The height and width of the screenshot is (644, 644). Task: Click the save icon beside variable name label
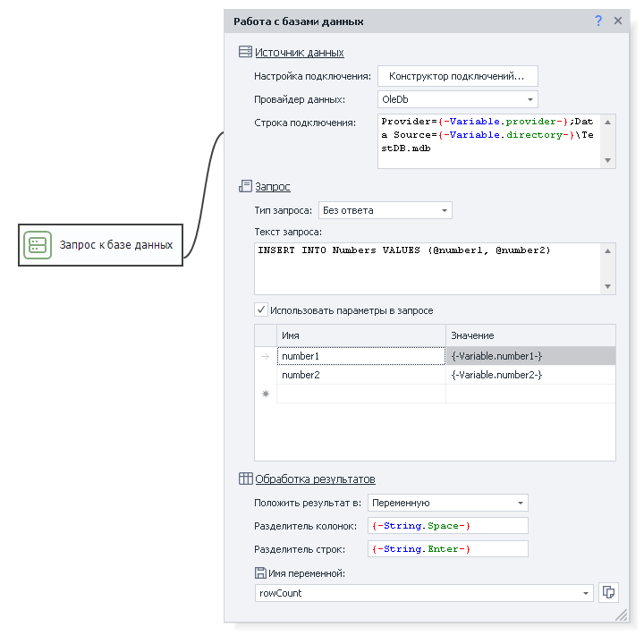[x=260, y=572]
